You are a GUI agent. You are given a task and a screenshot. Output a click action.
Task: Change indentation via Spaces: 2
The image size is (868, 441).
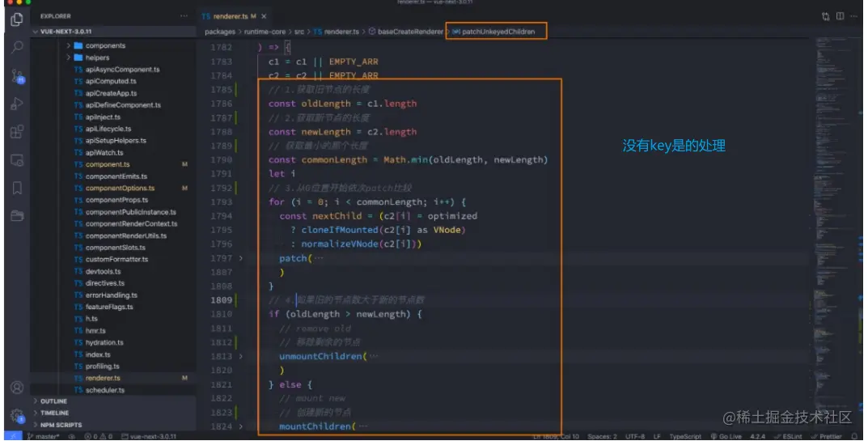[x=602, y=437]
